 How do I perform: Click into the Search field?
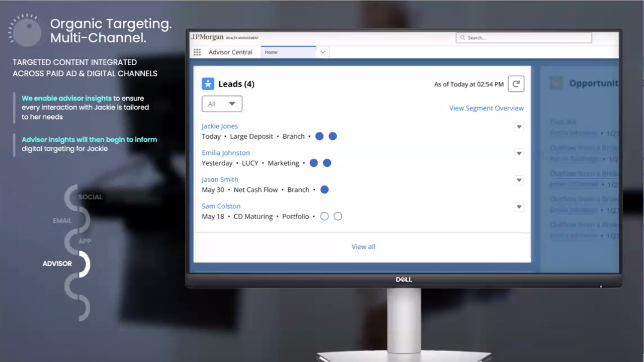tap(524, 38)
